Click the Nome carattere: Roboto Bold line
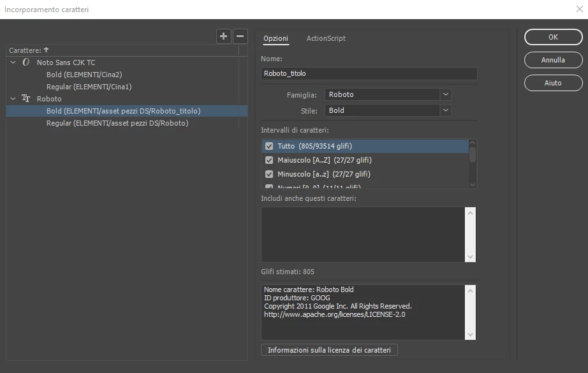588x373 pixels. point(309,289)
